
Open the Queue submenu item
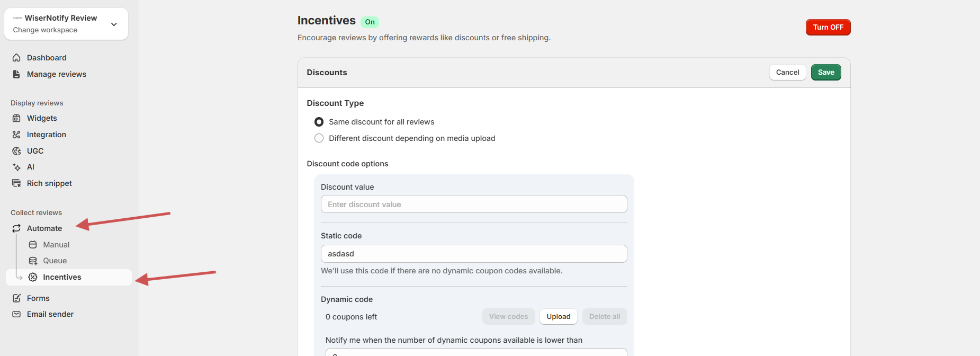[55, 261]
